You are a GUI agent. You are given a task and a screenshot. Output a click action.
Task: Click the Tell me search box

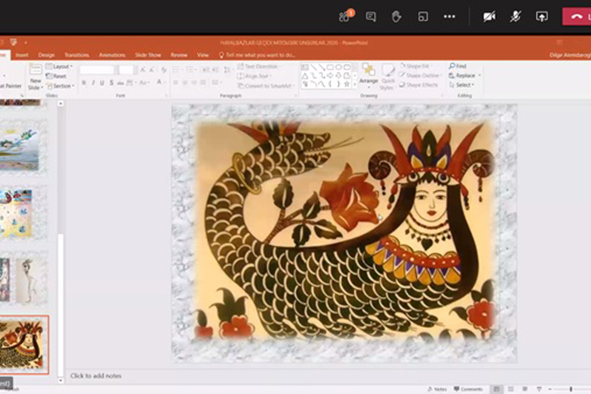257,55
